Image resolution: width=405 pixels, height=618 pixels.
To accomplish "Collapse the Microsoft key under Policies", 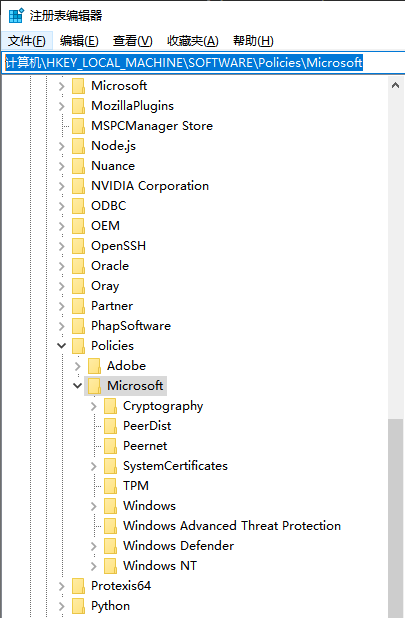I will click(x=78, y=385).
